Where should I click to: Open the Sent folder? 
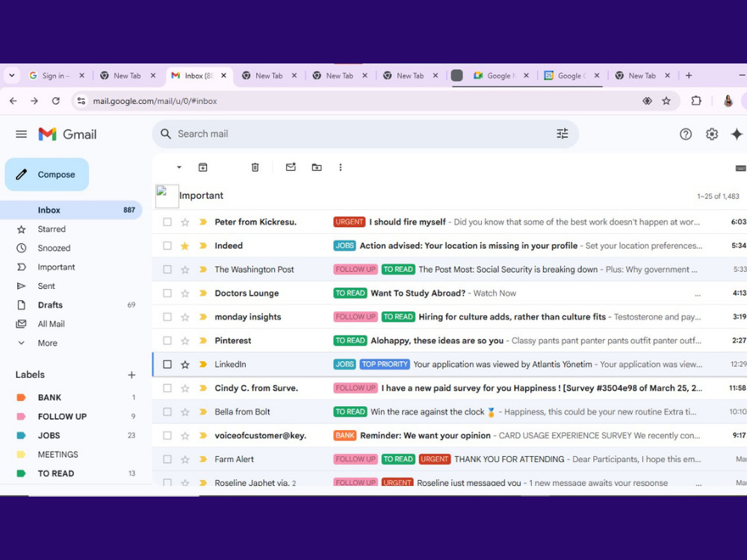(46, 286)
